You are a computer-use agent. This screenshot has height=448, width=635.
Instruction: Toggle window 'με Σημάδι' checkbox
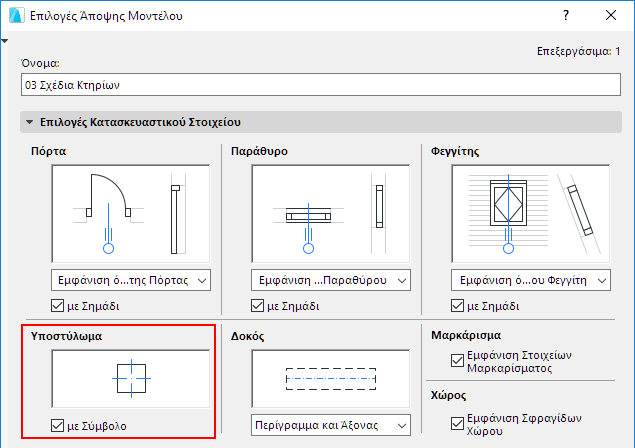(x=258, y=305)
